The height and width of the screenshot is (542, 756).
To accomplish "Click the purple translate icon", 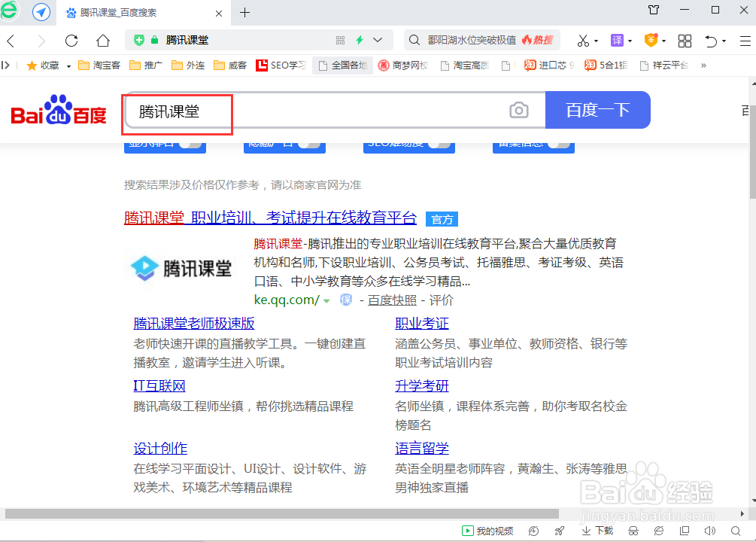I will pyautogui.click(x=617, y=41).
